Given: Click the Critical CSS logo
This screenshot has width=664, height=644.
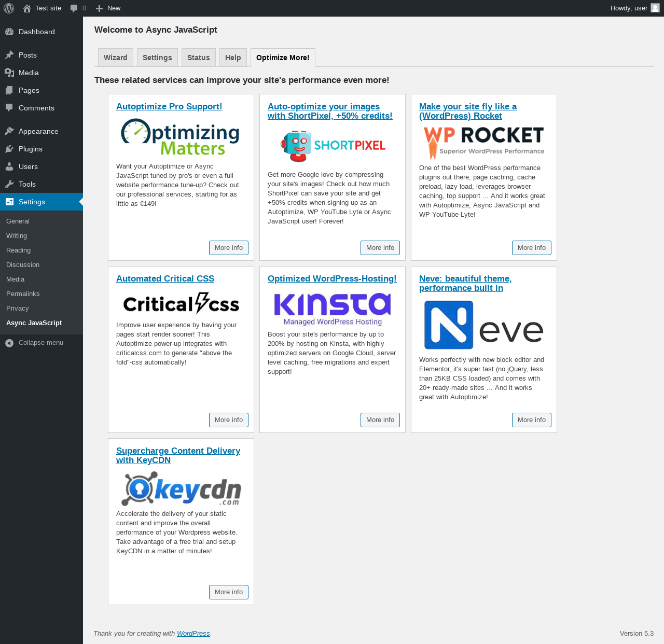Looking at the screenshot, I should [x=181, y=304].
